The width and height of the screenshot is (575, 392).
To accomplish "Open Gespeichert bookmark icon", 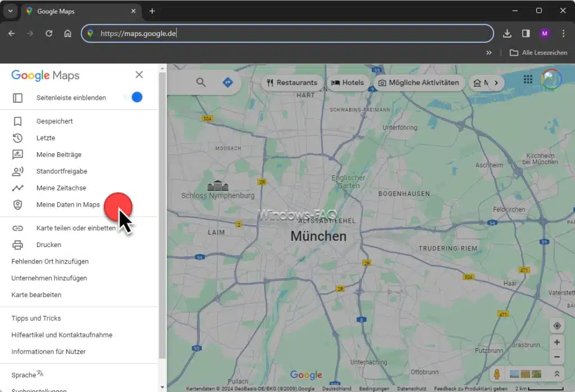I will 17,121.
